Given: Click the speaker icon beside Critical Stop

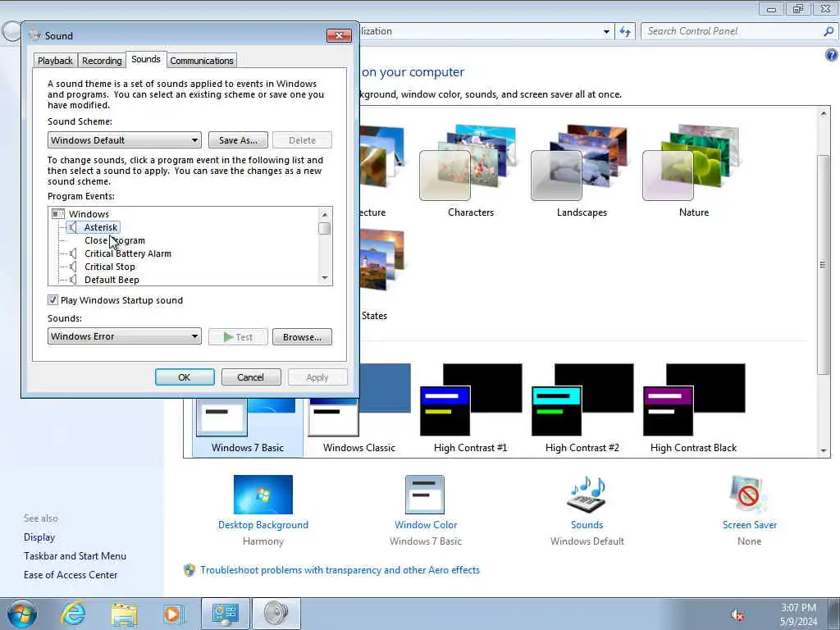Looking at the screenshot, I should (x=73, y=267).
